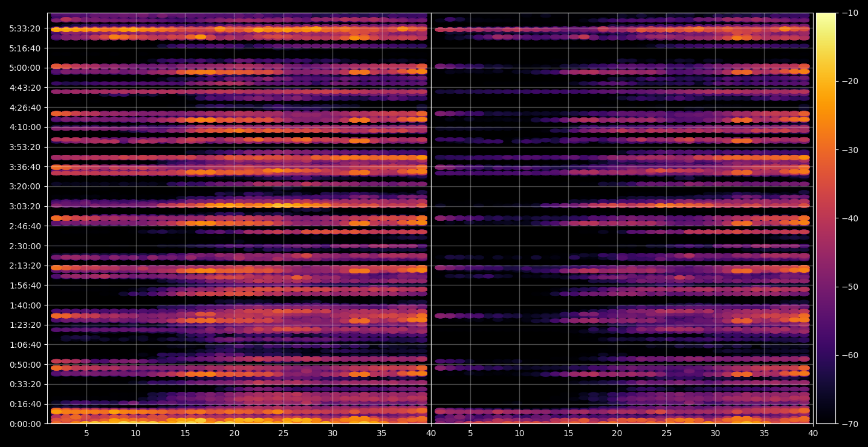Click x-axis tick 40 between the two heatmaps
The height and width of the screenshot is (447, 868).
coord(431,433)
